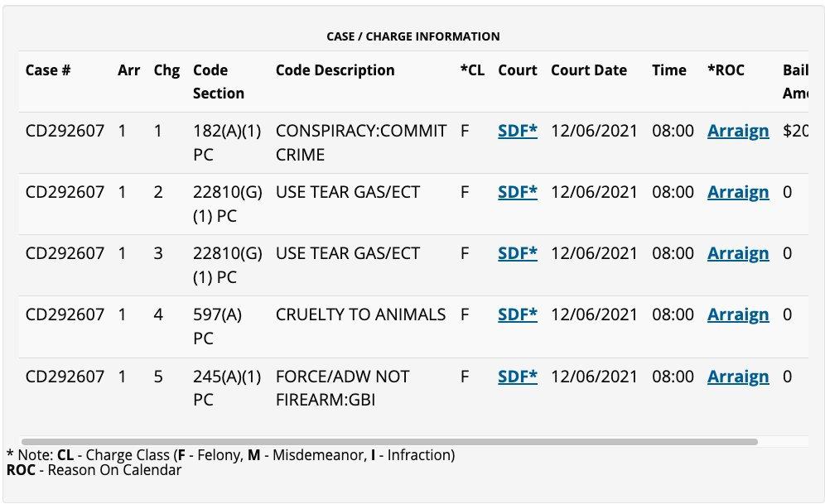Select the CONSPIRACY:COMMIT CRIME description cell

coord(360,142)
